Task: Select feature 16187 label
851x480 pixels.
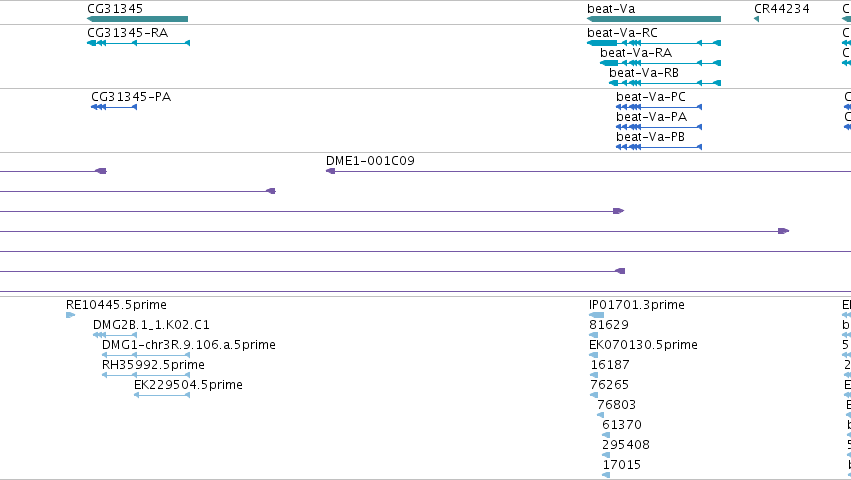Action: (x=610, y=365)
